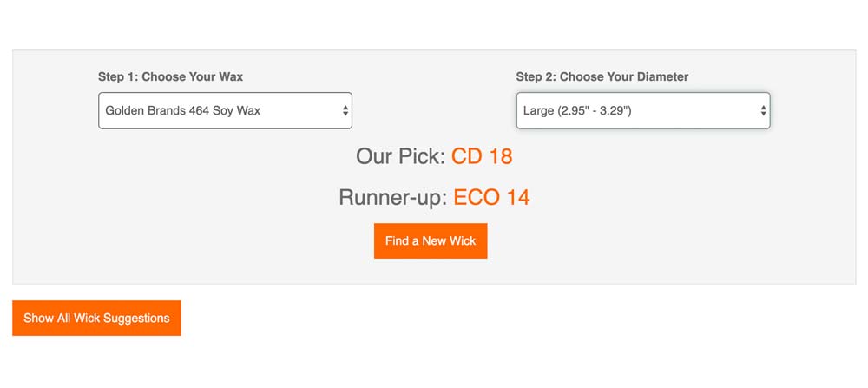The width and height of the screenshot is (868, 388).
Task: Open the Choose Your Wax dropdown
Action: pyautogui.click(x=226, y=111)
